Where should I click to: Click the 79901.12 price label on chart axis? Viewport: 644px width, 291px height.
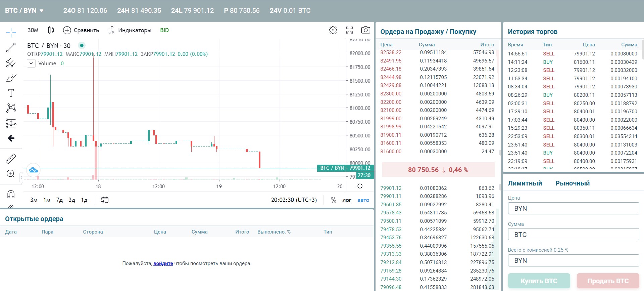360,168
